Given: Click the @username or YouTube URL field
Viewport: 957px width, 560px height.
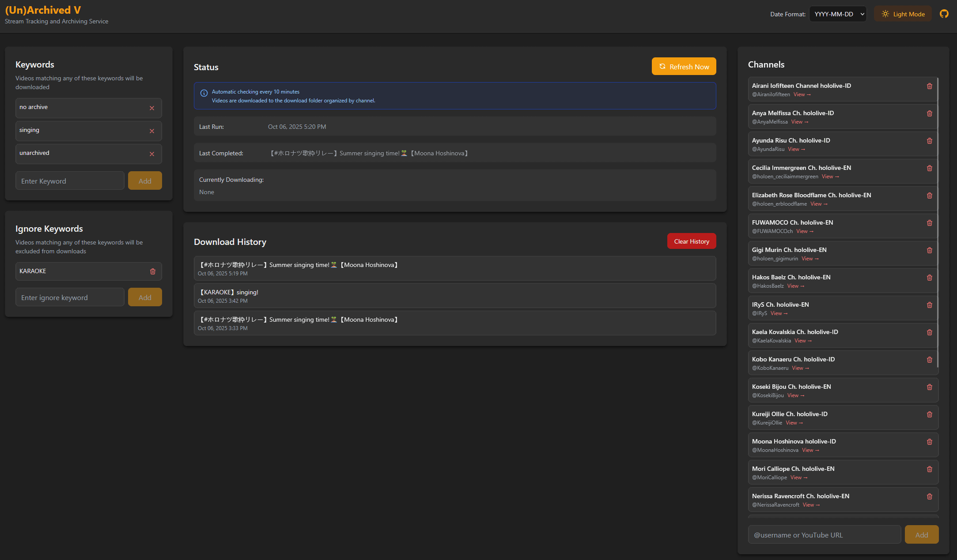Looking at the screenshot, I should click(x=824, y=535).
